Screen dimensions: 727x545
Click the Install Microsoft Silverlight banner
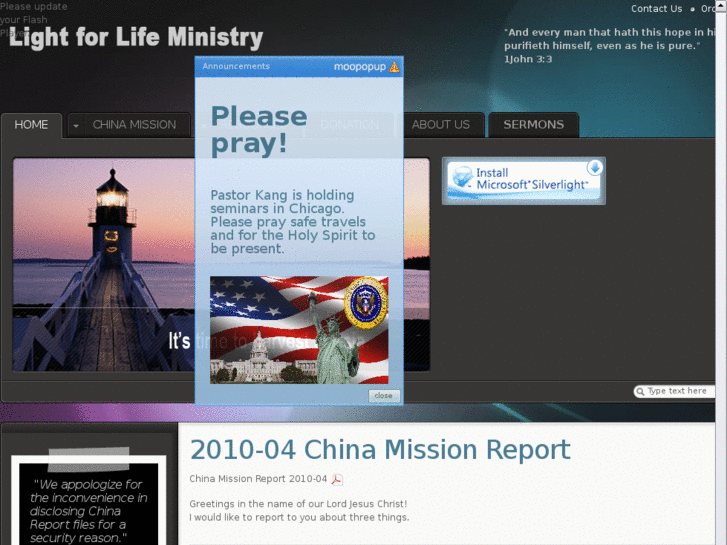tap(524, 180)
